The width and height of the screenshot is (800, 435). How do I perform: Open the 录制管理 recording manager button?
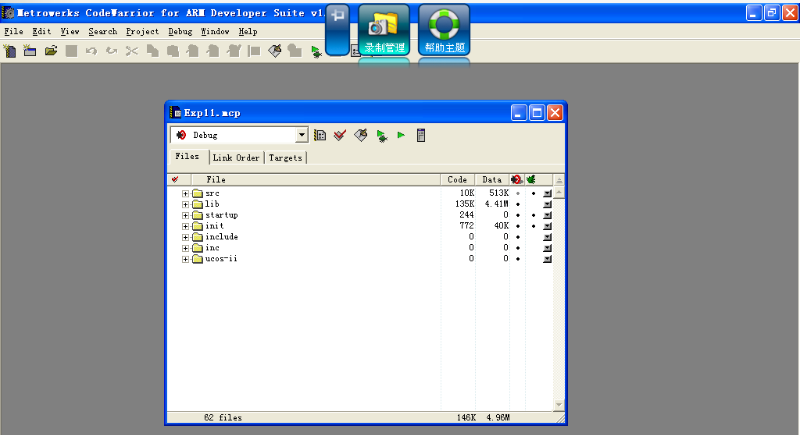384,30
